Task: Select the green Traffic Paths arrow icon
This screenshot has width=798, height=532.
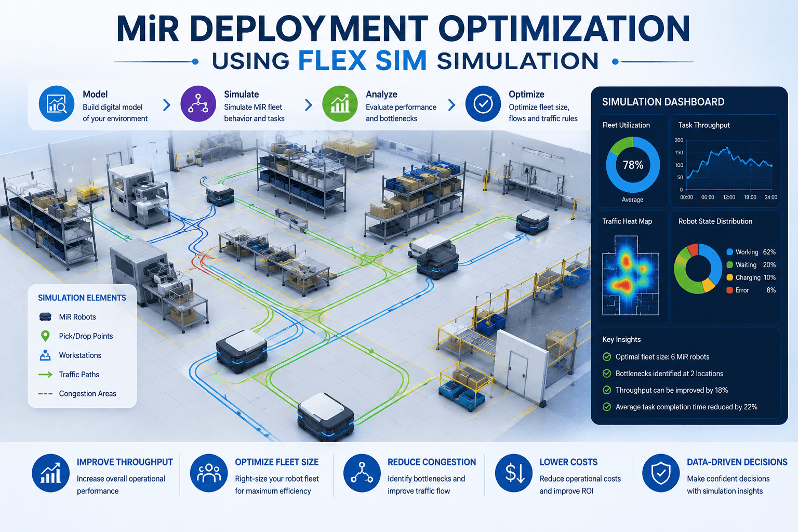Action: (x=45, y=375)
